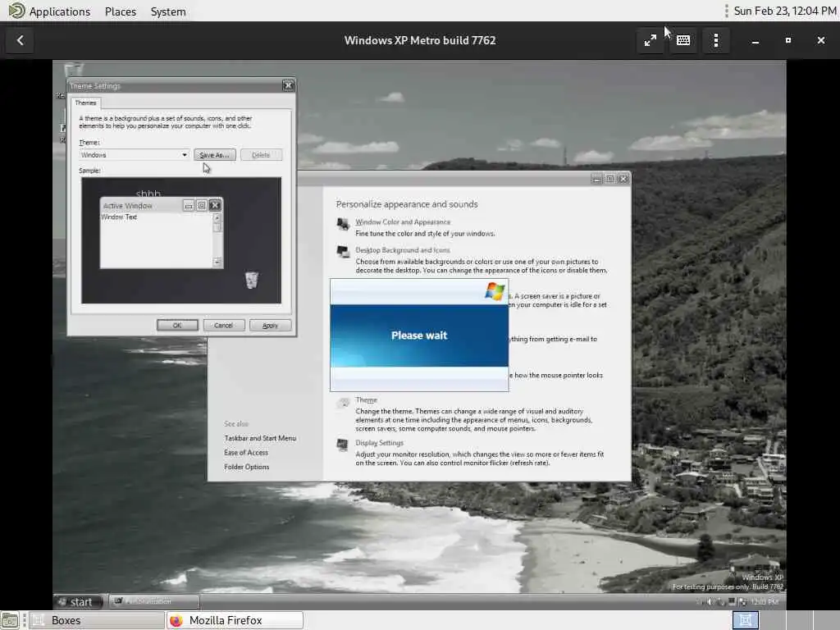840x630 pixels.
Task: Switch to Mozilla Firefox in bottom panel
Action: tap(235, 620)
